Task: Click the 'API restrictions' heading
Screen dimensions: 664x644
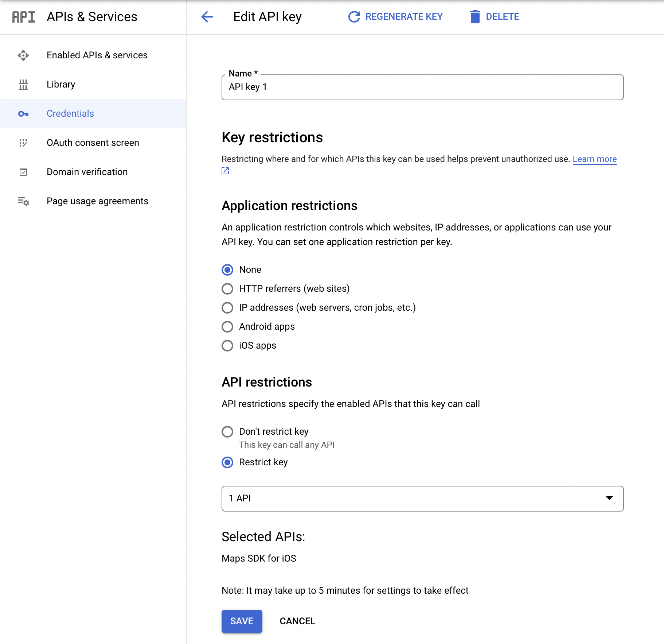Action: point(267,382)
